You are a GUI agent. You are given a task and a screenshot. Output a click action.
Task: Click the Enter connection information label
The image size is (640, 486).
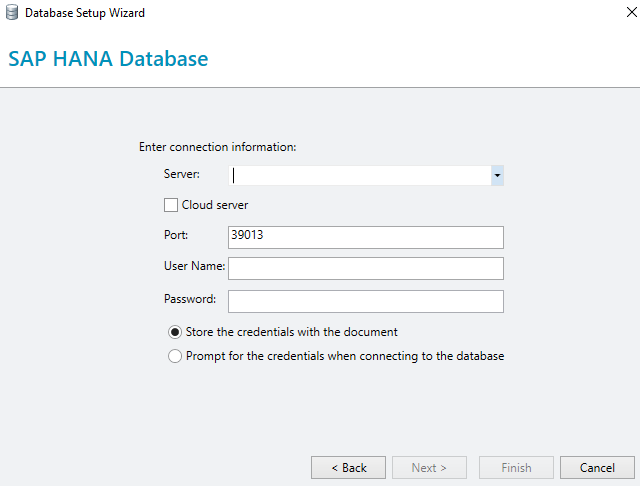click(218, 147)
